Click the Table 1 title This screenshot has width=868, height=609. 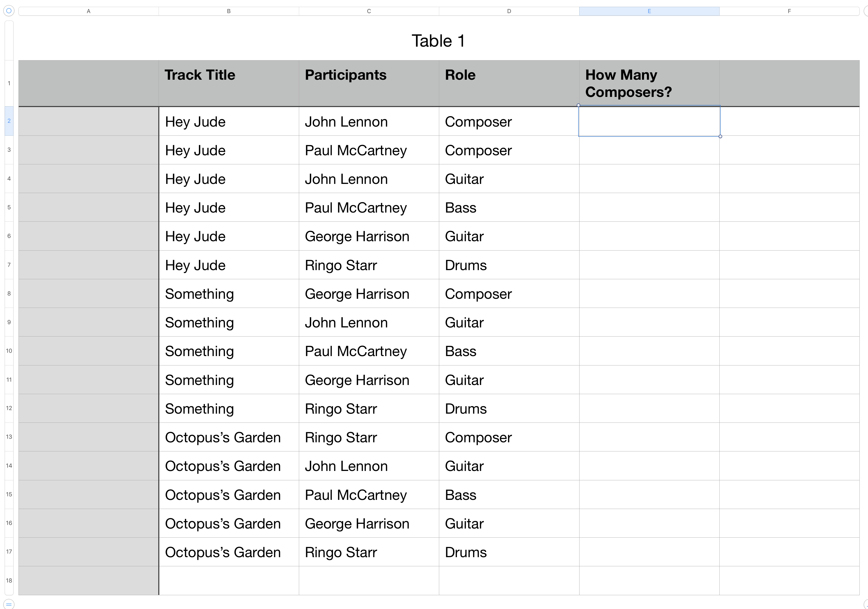[x=438, y=41]
